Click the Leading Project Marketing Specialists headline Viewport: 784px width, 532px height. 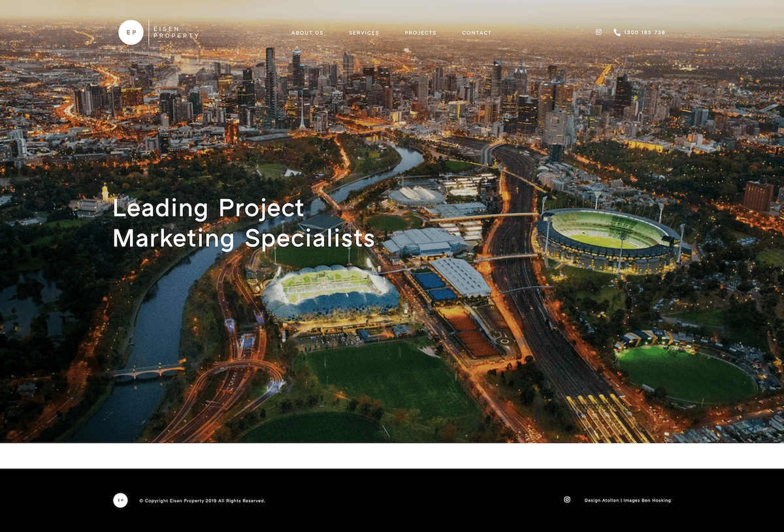point(243,223)
